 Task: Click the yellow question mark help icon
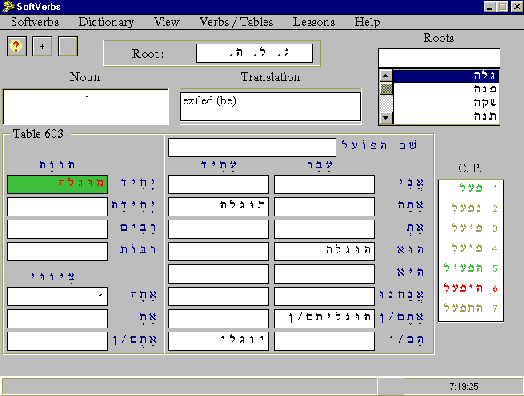click(17, 46)
